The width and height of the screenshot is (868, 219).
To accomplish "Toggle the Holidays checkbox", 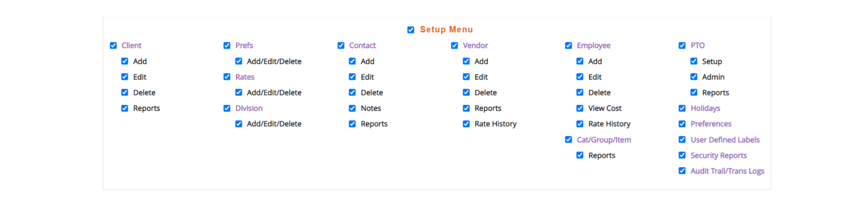I will pos(682,108).
